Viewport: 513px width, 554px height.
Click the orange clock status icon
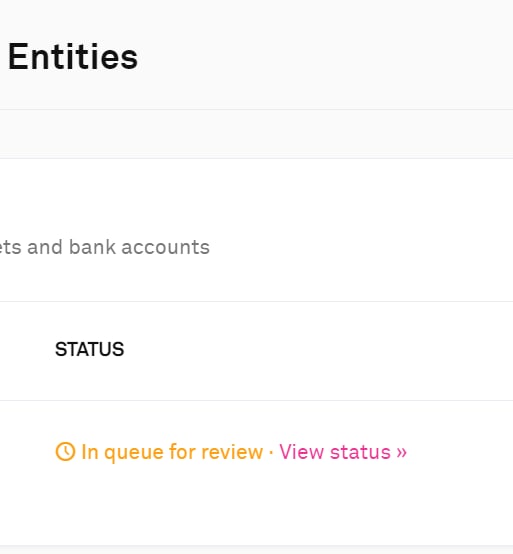(x=65, y=452)
